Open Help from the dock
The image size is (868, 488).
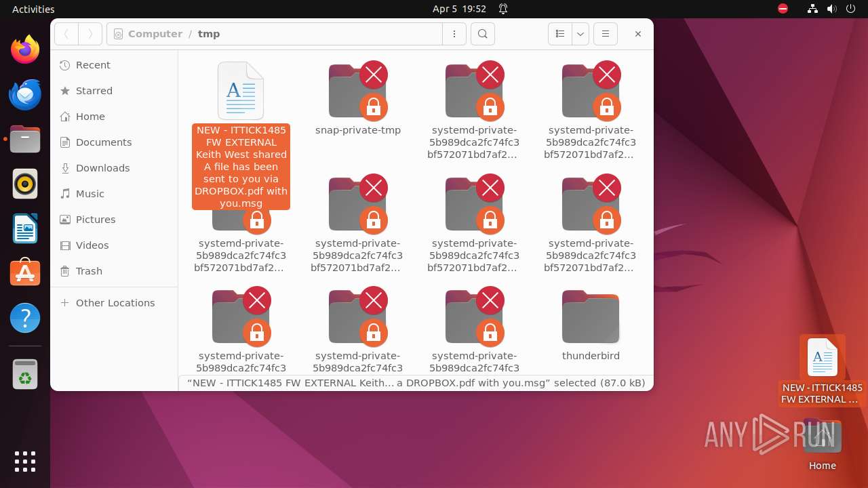point(25,318)
